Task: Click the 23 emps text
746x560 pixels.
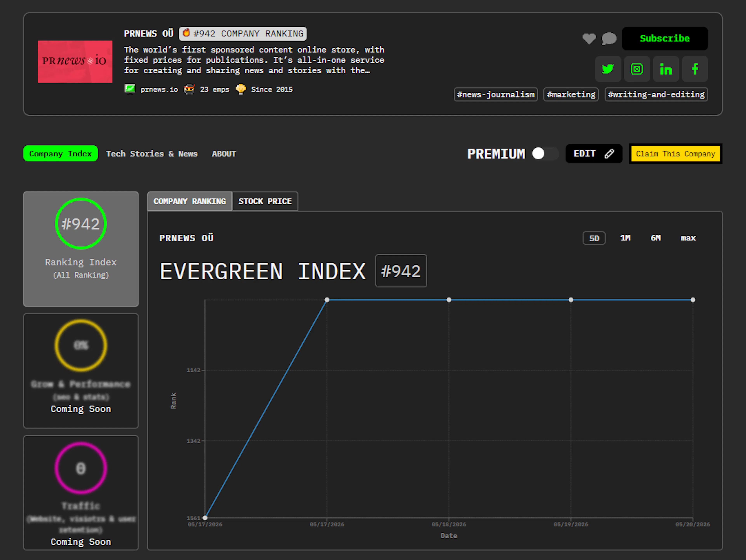Action: (214, 89)
